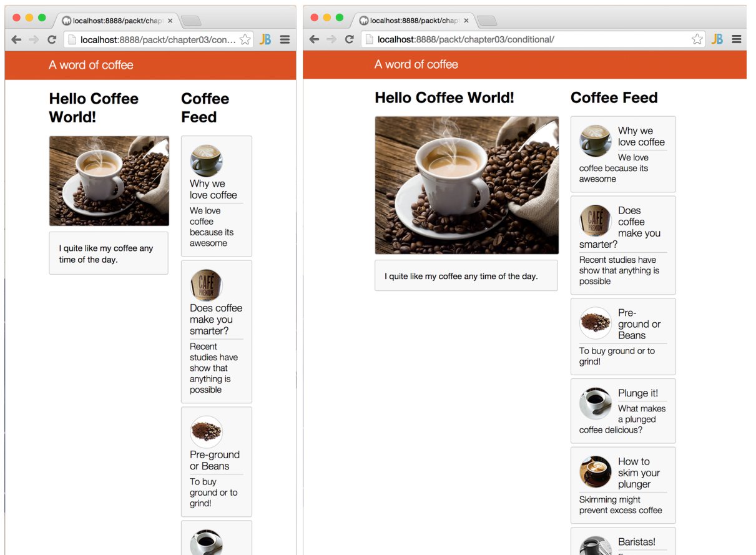Bookmark page with star in right window
This screenshot has height=555, width=756.
coord(697,39)
